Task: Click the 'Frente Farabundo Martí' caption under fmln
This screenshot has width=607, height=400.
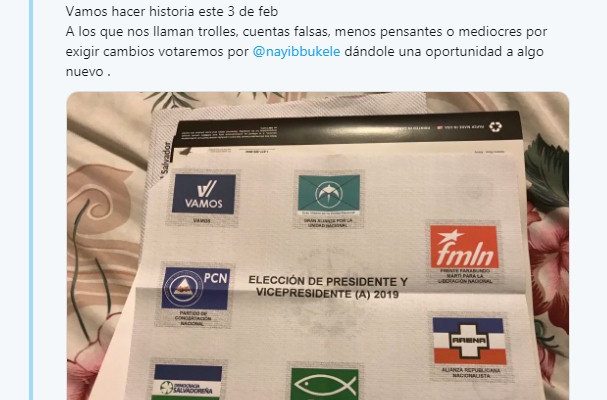Action: click(x=465, y=276)
